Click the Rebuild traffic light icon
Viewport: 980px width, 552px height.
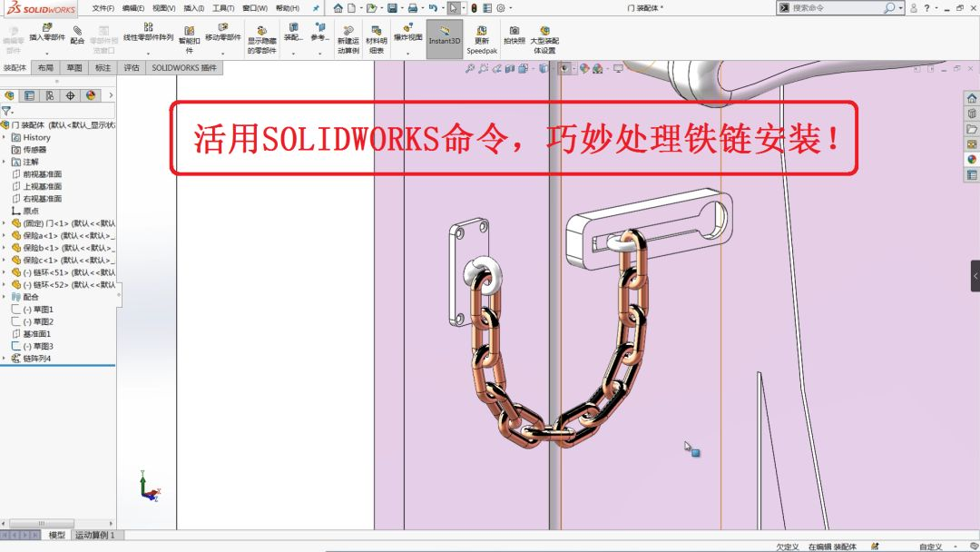(x=474, y=8)
